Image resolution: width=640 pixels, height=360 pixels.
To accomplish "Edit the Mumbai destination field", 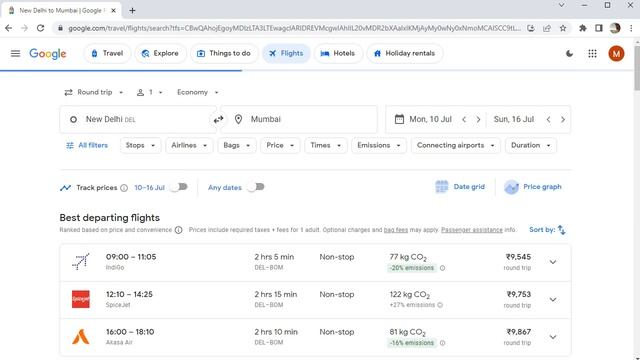I will pos(299,119).
